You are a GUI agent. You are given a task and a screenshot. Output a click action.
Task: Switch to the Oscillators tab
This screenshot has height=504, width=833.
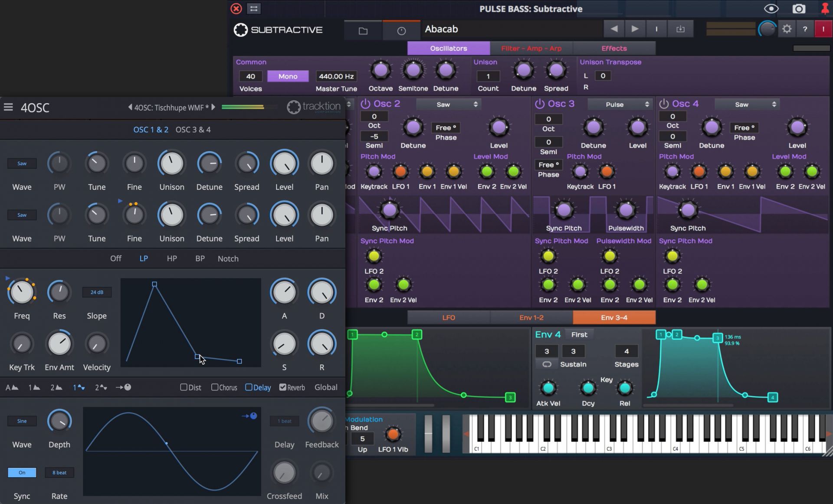tap(449, 48)
